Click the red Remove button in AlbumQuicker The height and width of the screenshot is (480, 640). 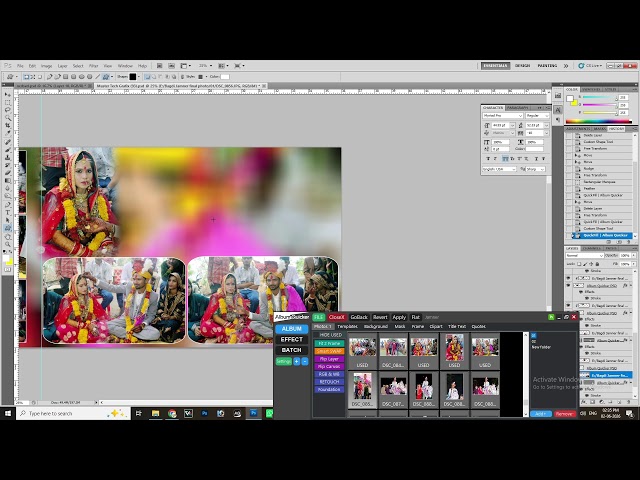click(564, 414)
